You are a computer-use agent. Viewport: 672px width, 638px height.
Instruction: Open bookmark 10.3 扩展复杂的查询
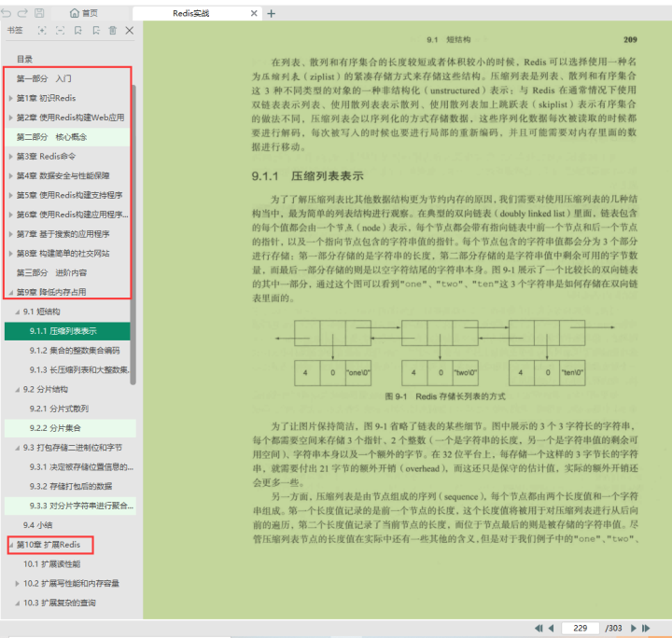60,603
